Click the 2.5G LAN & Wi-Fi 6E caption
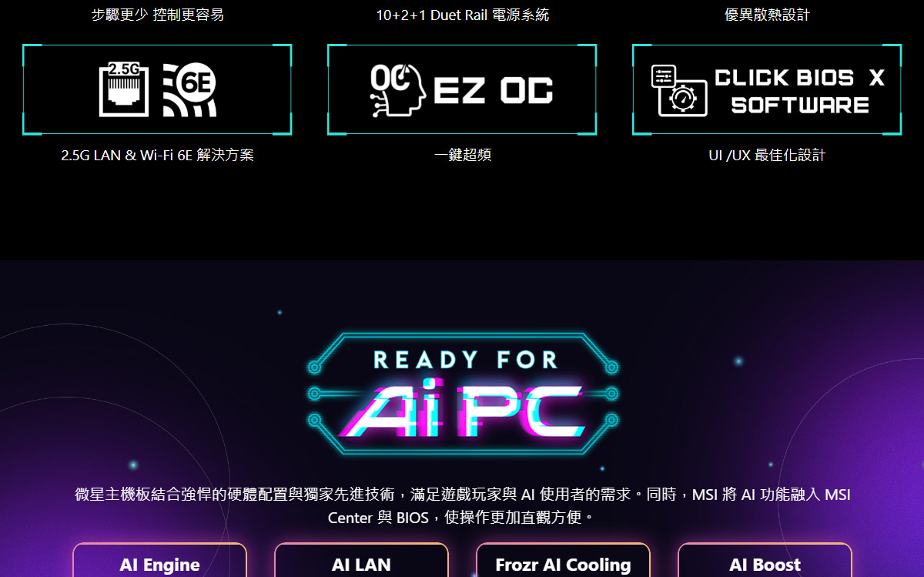 [157, 155]
